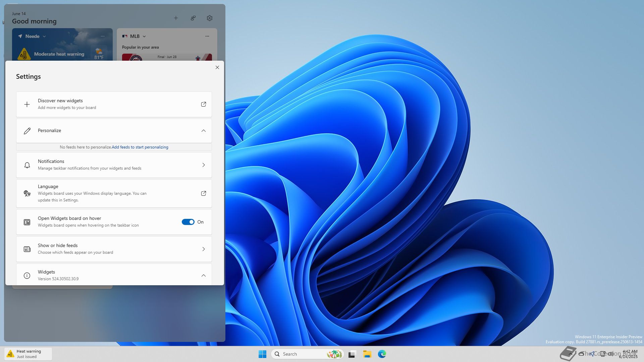Click Add feeds to start personalizing link
Screen dimensions: 644x362
coord(140,147)
